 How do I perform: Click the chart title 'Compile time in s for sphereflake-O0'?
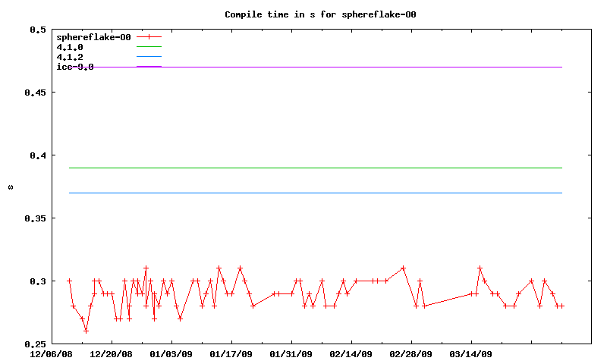click(x=320, y=14)
